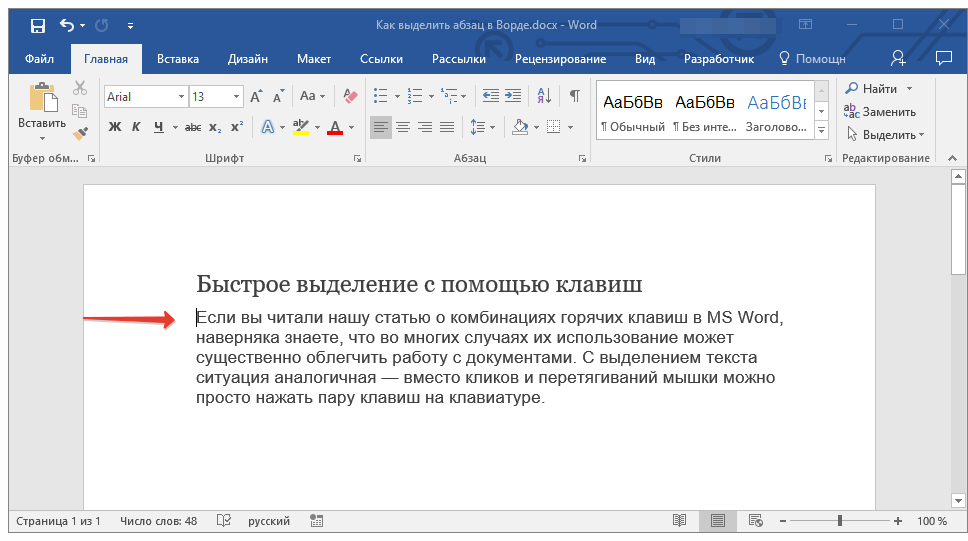Click the Найти search button

(872, 89)
